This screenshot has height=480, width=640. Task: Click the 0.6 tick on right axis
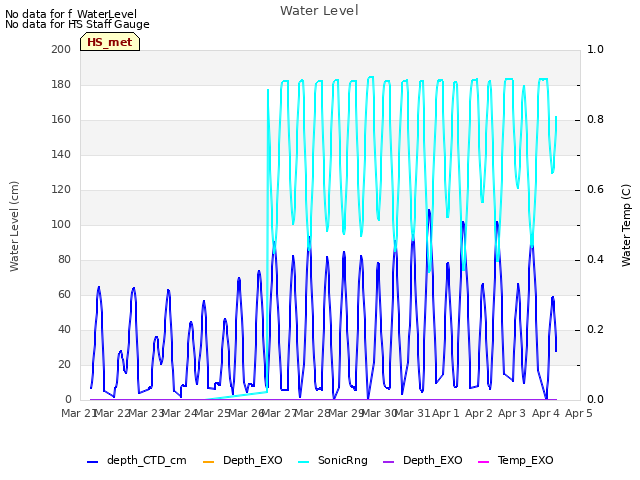[x=595, y=190]
